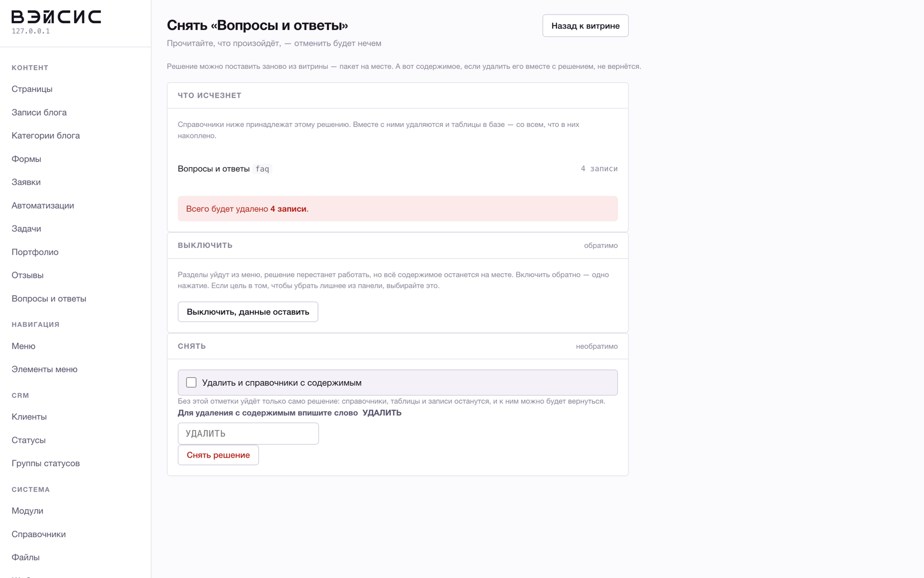Open "Меню" under Навигация
The image size is (924, 578).
click(x=24, y=346)
